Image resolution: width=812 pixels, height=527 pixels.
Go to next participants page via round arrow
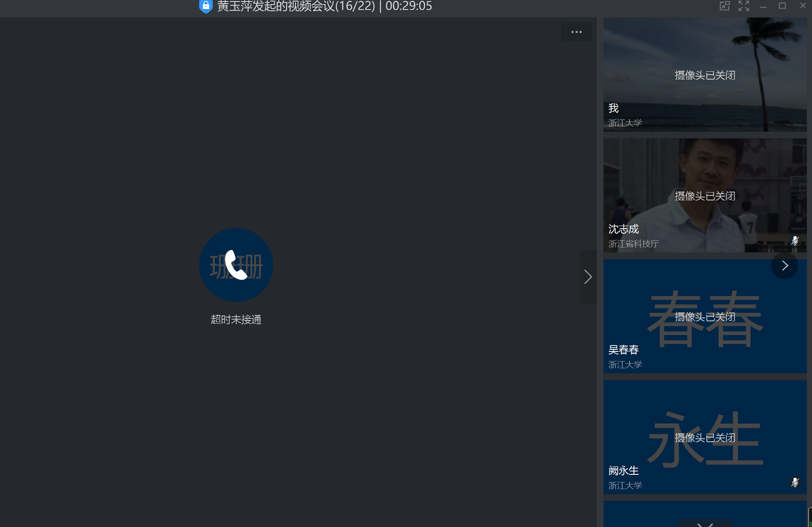pos(784,266)
